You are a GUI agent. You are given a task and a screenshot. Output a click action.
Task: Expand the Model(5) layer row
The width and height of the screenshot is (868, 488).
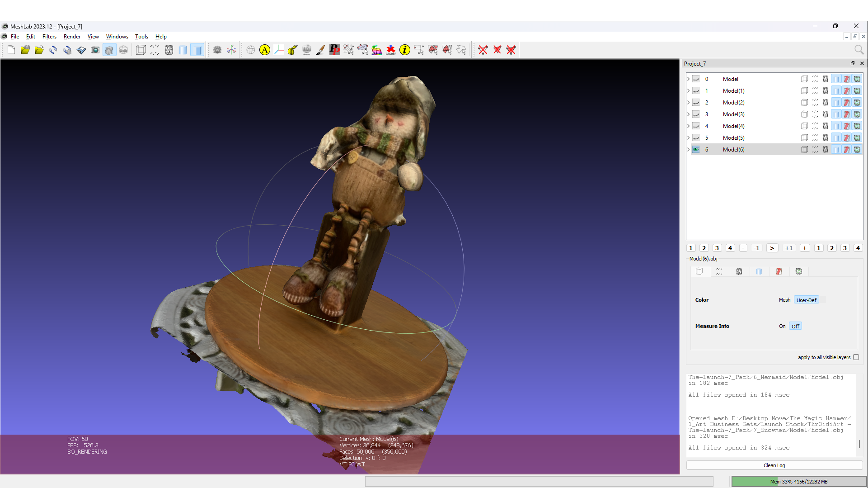tap(688, 138)
